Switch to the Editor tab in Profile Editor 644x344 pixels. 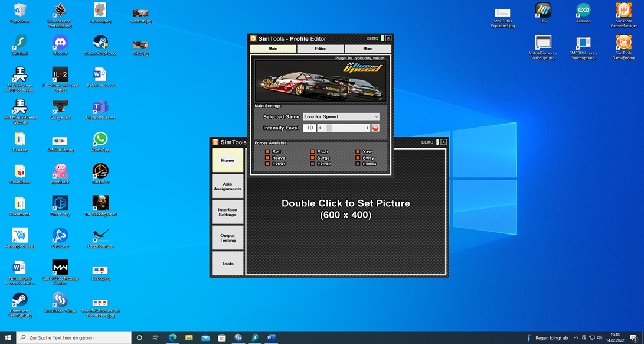(x=321, y=48)
